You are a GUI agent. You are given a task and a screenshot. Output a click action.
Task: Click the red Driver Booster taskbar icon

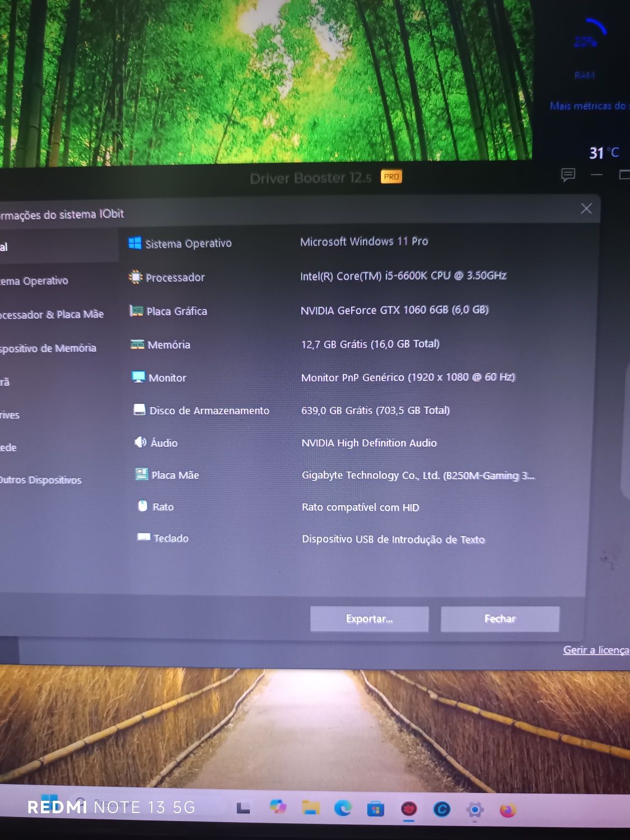pyautogui.click(x=409, y=809)
